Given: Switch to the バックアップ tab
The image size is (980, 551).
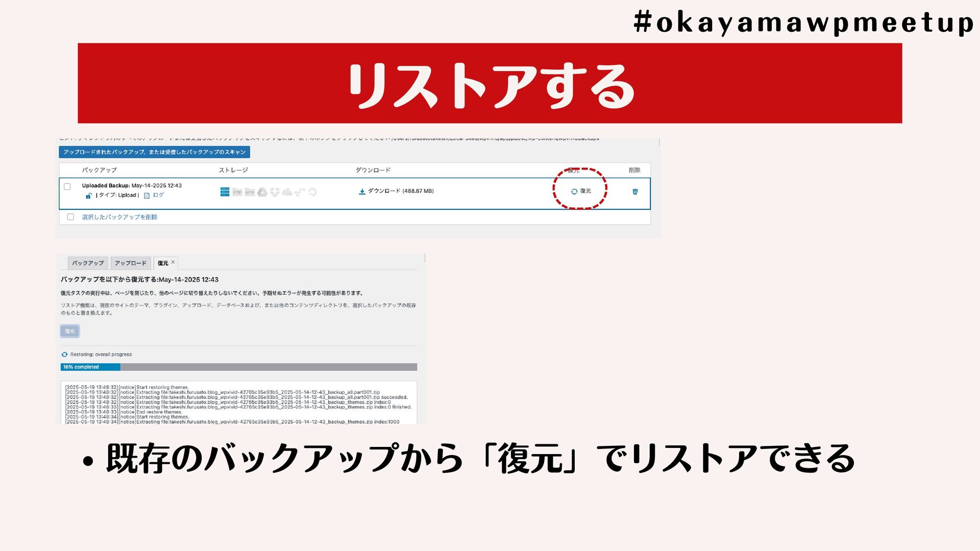Looking at the screenshot, I should coord(88,263).
